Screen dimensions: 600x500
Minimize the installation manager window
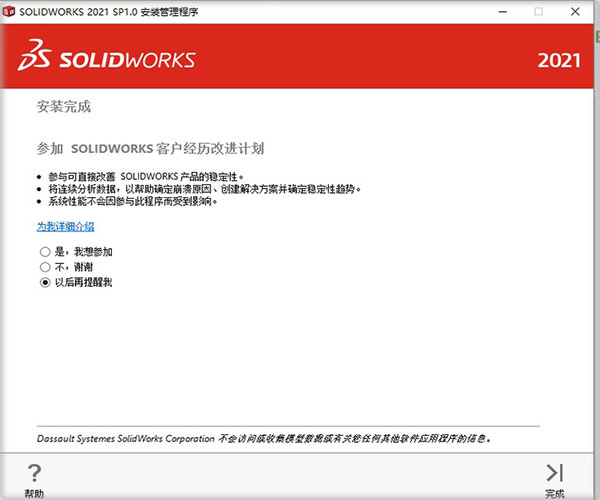pyautogui.click(x=502, y=12)
